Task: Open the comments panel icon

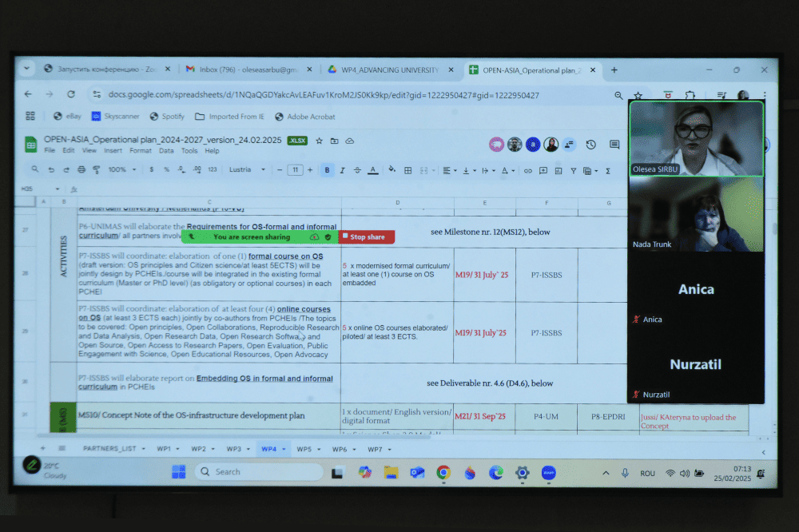Action: pos(614,145)
